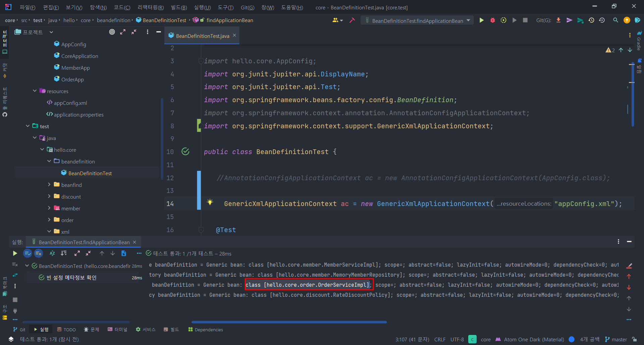Stop the running process in the main toolbar
Image resolution: width=644 pixels, height=345 pixels.
525,20
